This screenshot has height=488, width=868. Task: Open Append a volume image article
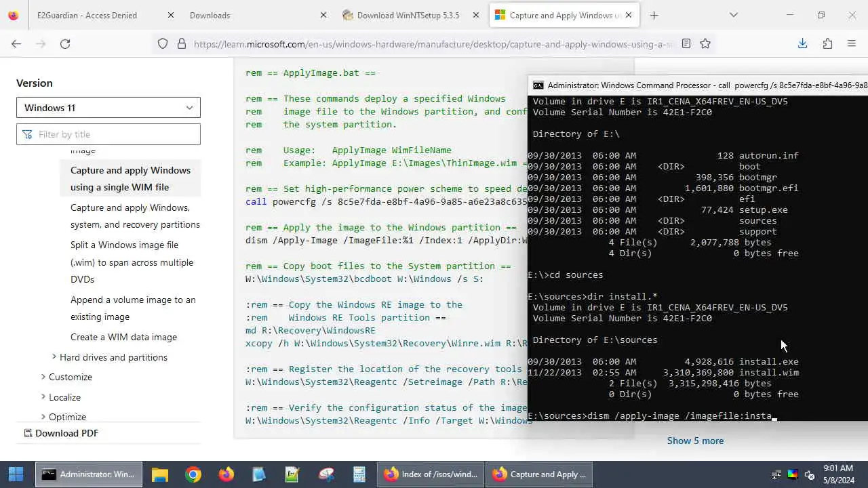pyautogui.click(x=133, y=308)
